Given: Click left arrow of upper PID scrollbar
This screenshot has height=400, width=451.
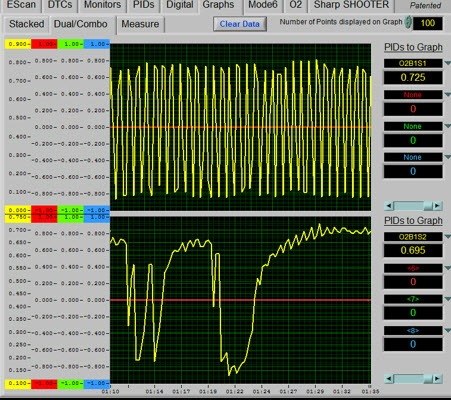Looking at the screenshot, I should [389, 206].
